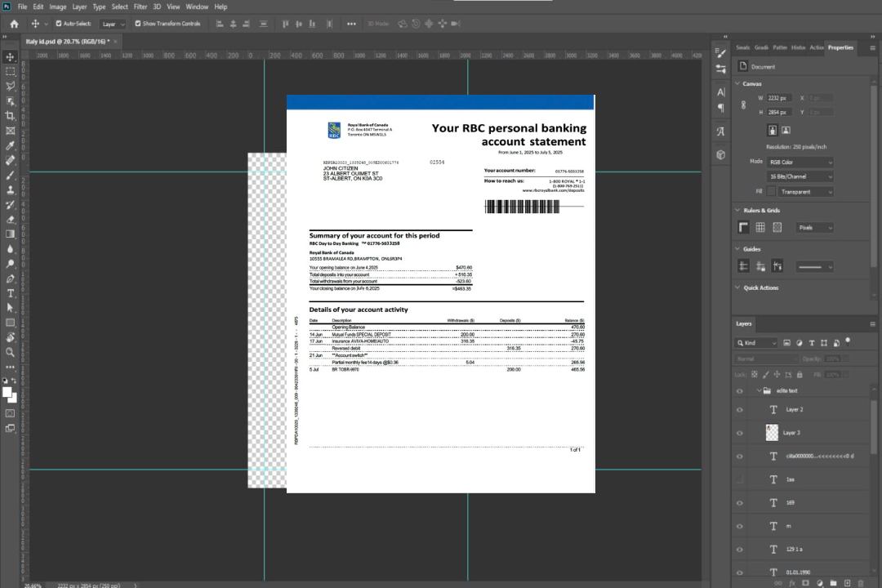Select the Brush tool
This screenshot has height=588, width=882.
pos(10,175)
